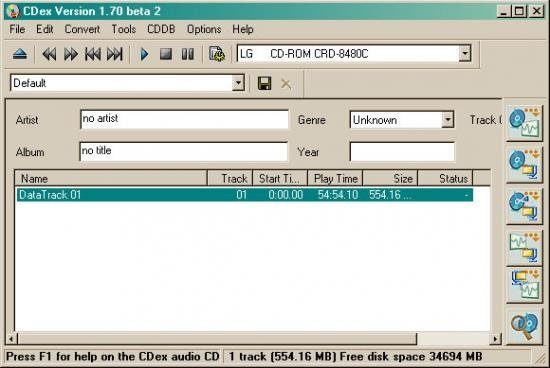550x368 pixels.
Task: Click into the Year field
Action: point(402,152)
